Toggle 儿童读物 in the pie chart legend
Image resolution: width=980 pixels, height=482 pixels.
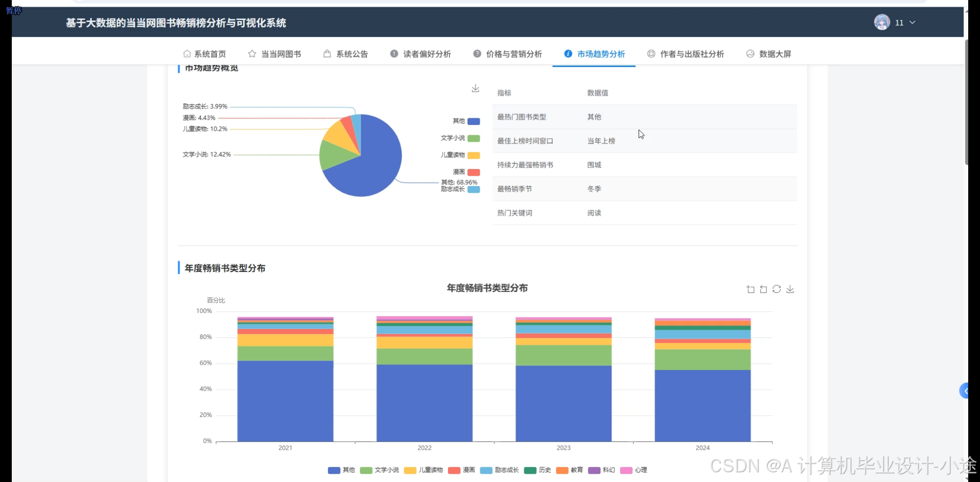point(460,155)
